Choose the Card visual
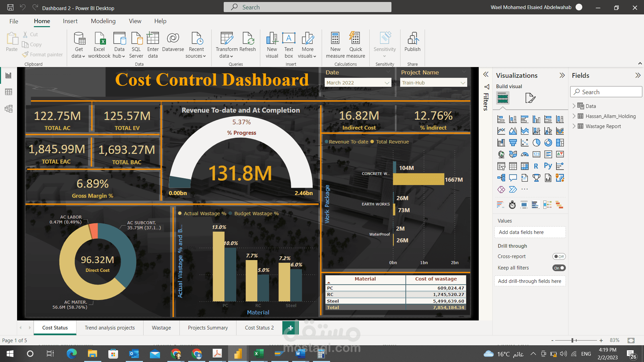 click(536, 155)
